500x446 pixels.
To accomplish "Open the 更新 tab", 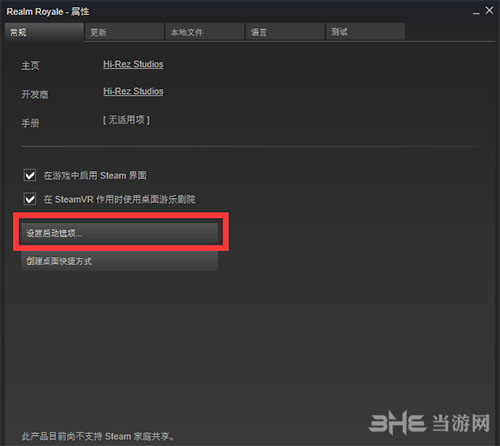I will tap(124, 32).
